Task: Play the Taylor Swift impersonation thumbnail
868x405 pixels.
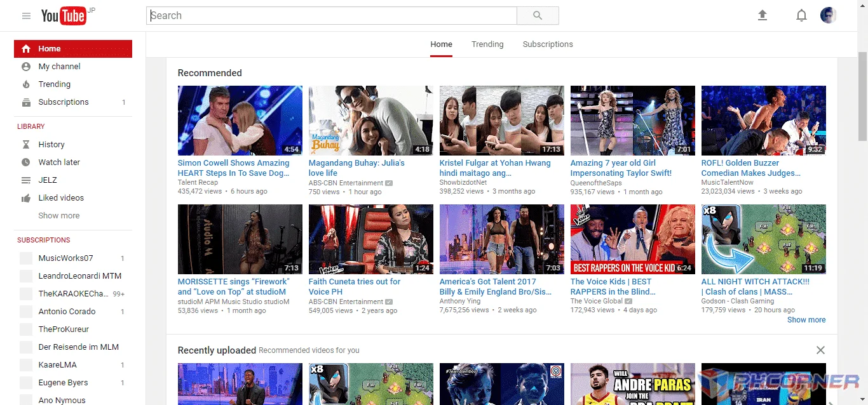Action: click(x=633, y=121)
